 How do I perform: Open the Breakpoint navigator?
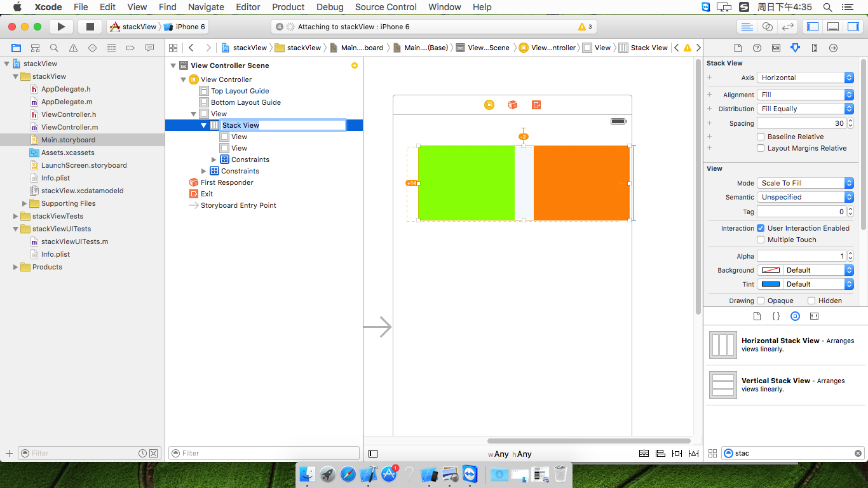click(x=130, y=48)
